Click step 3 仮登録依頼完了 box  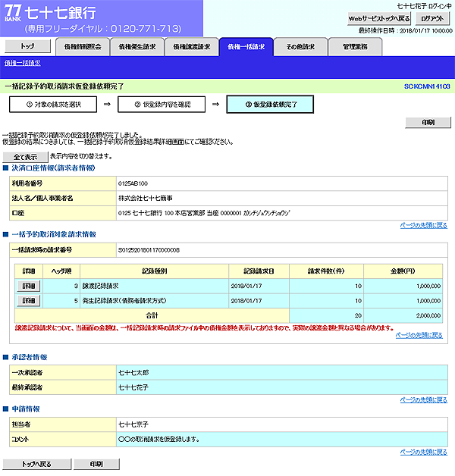pyautogui.click(x=270, y=105)
